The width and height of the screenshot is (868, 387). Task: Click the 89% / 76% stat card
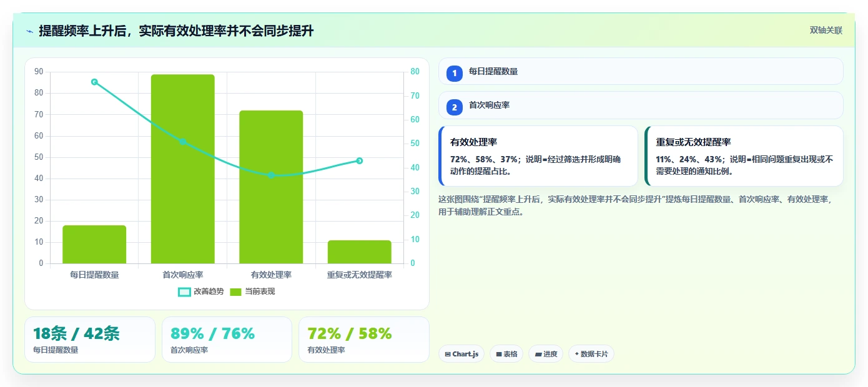227,340
